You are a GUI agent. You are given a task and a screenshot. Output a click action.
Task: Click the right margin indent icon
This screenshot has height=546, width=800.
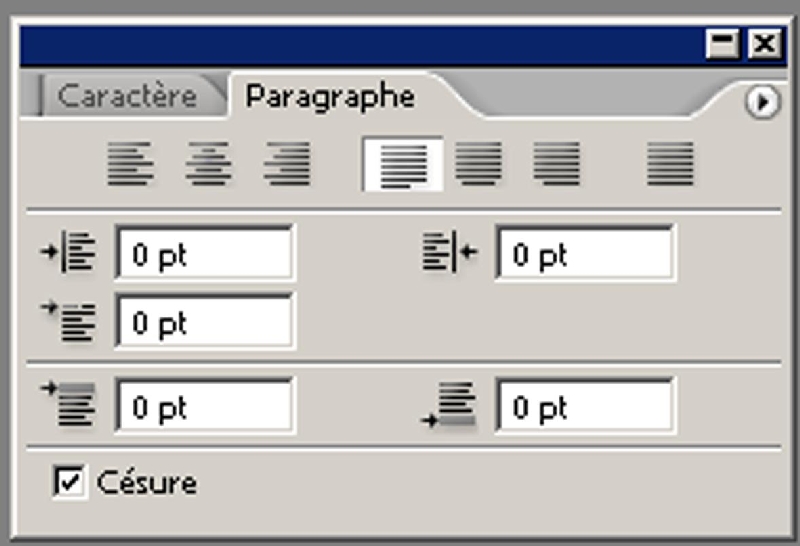pyautogui.click(x=450, y=252)
